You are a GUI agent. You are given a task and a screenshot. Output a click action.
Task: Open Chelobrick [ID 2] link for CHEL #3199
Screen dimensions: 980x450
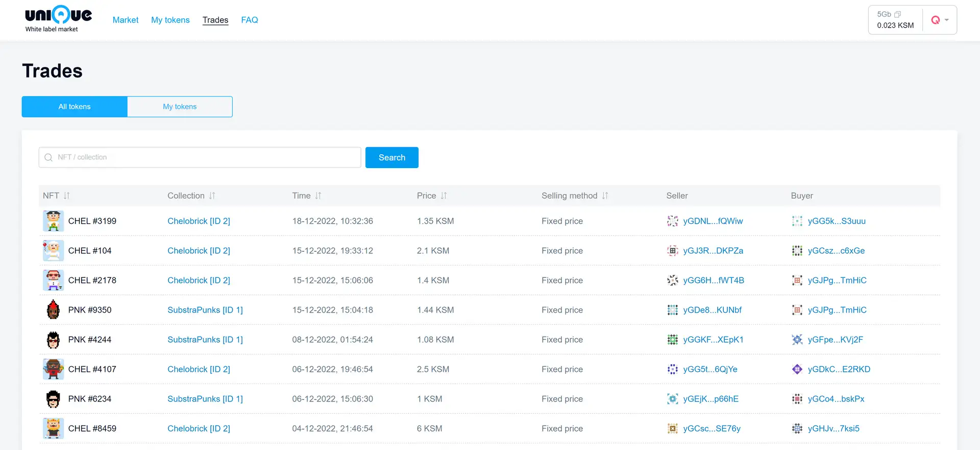199,221
